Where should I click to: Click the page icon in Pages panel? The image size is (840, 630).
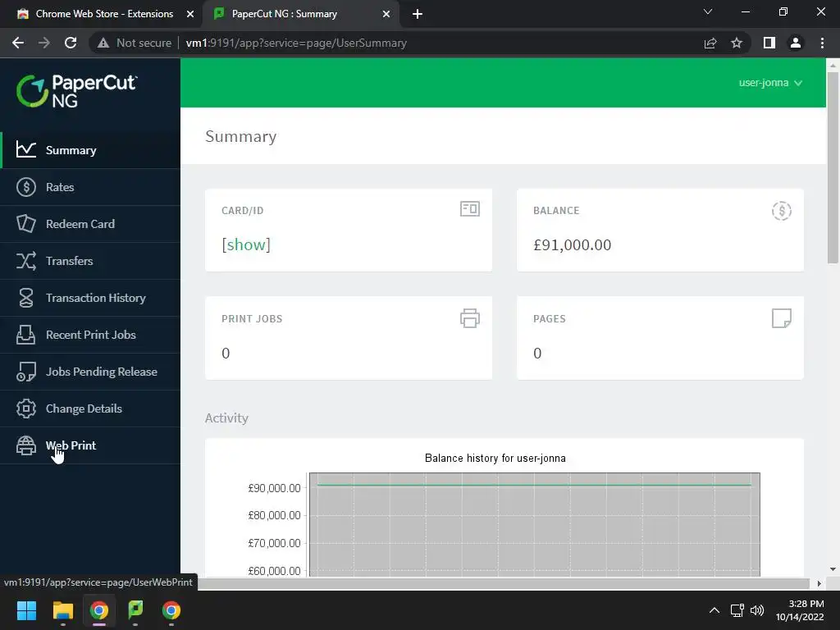point(782,318)
